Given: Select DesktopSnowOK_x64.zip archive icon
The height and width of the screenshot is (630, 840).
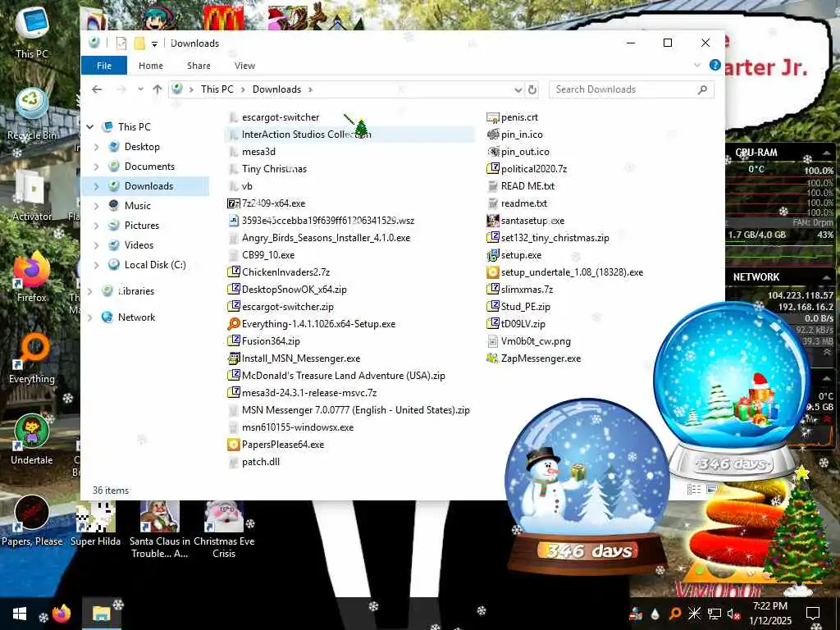Looking at the screenshot, I should coord(234,290).
